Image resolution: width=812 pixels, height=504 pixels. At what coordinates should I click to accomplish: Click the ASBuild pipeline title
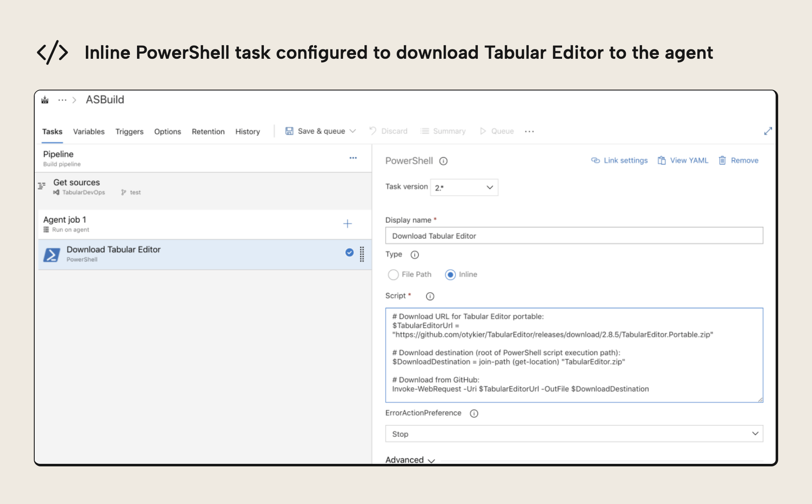coord(105,100)
